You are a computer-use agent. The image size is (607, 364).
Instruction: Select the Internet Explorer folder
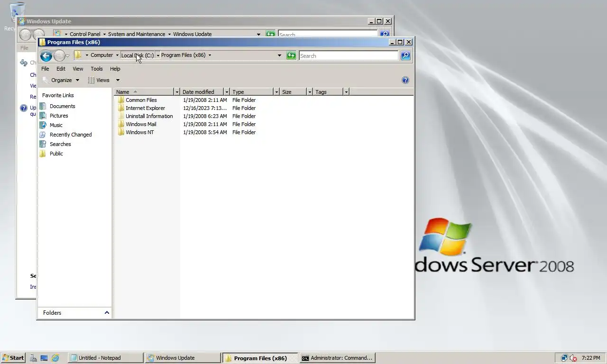(145, 108)
